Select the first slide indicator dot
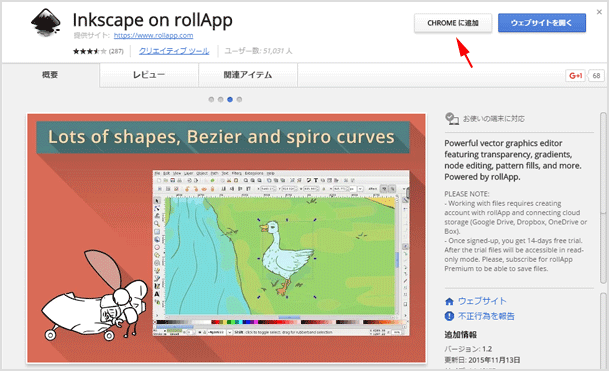The image size is (609, 371). click(211, 99)
